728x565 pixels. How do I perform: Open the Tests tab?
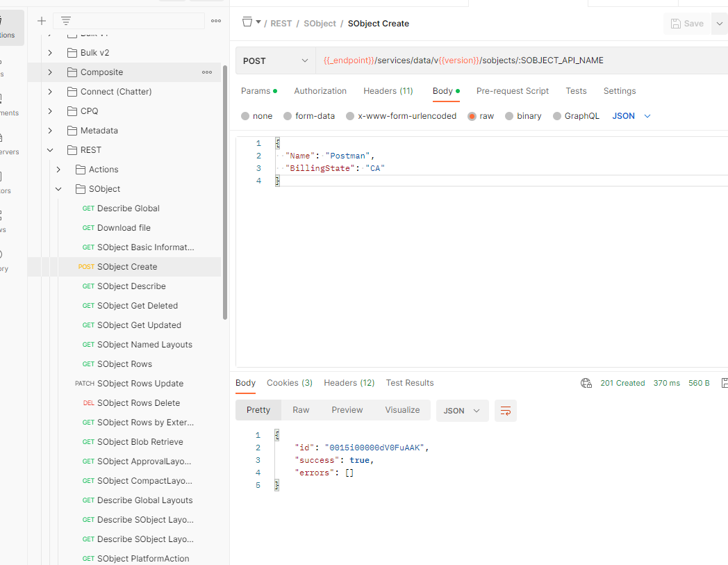tap(576, 91)
